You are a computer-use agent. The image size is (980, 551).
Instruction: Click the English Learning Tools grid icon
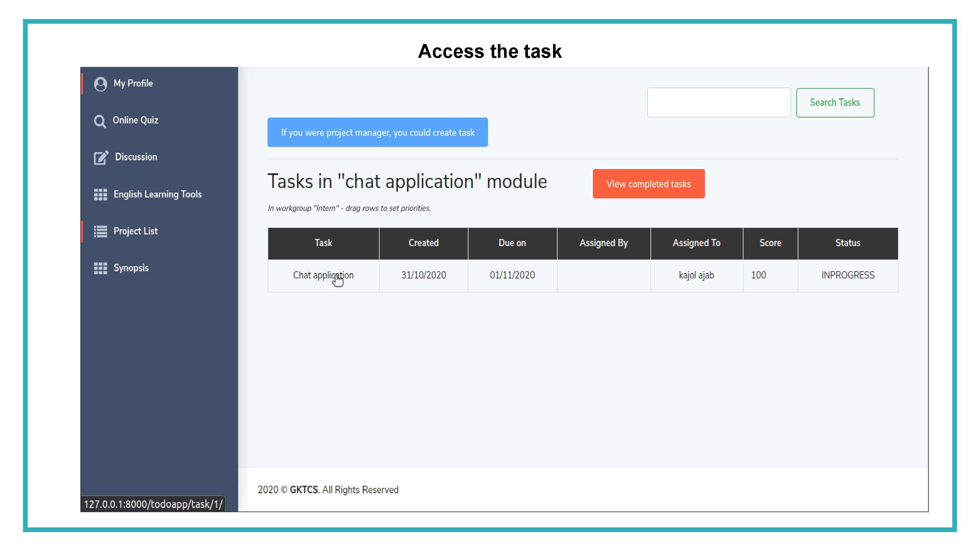click(x=100, y=194)
